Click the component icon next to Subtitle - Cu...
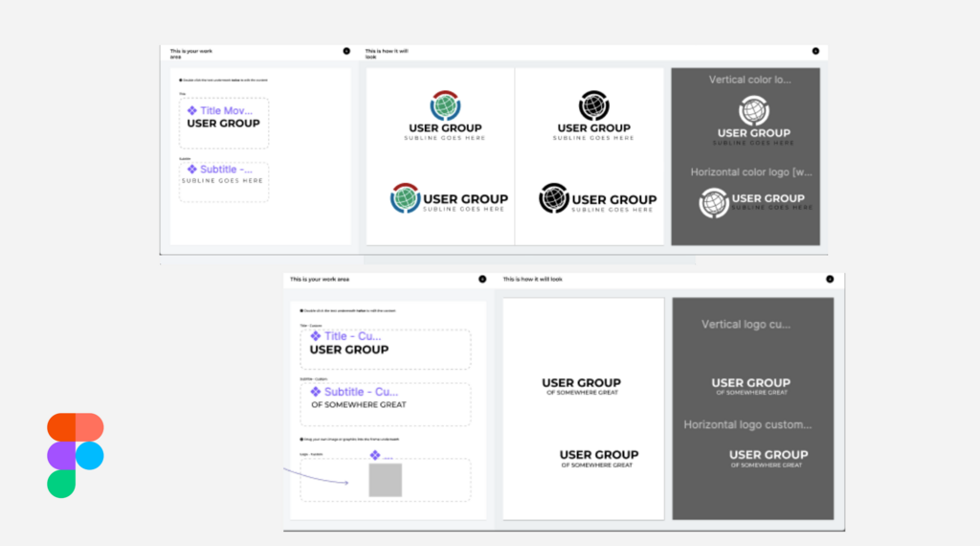Image resolution: width=980 pixels, height=546 pixels. tap(316, 392)
